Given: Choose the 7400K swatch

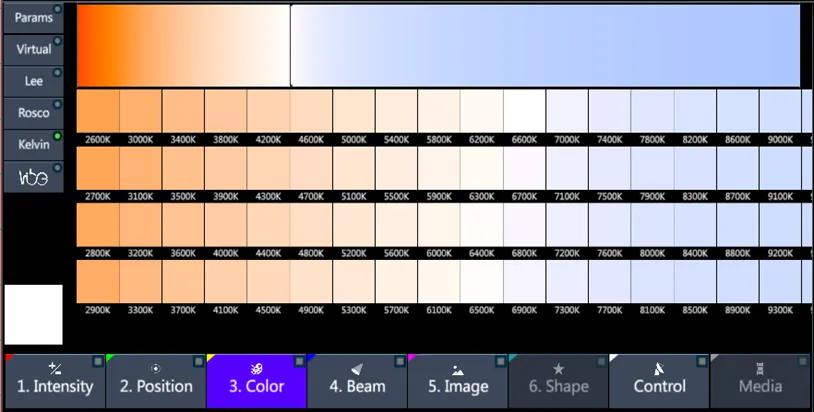Looking at the screenshot, I should pos(609,111).
